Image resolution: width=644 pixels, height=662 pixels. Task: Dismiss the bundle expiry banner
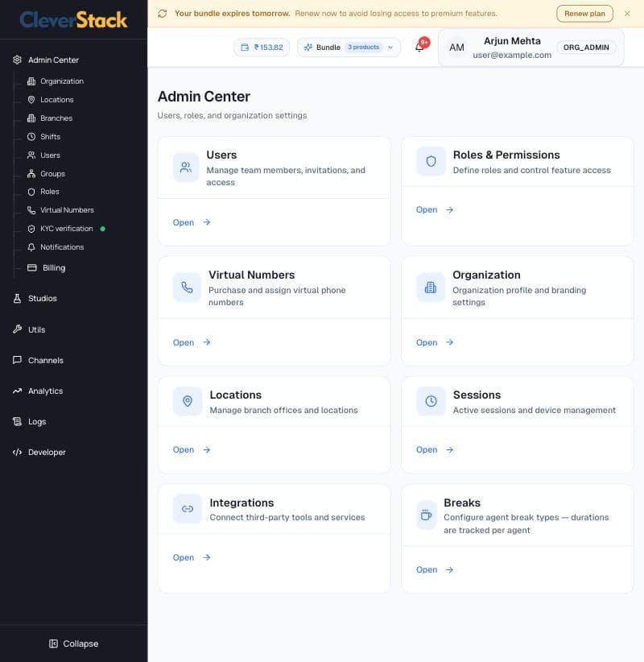click(x=627, y=14)
